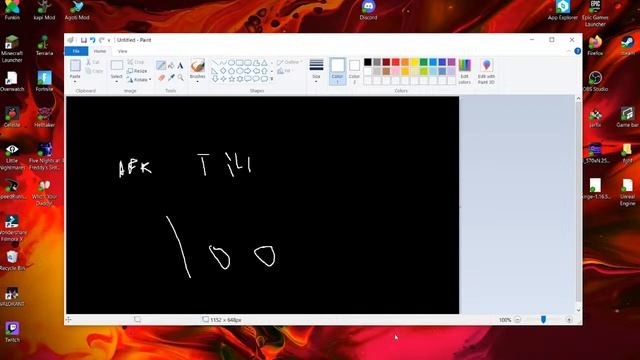Open the Edit colors dialog

click(464, 71)
